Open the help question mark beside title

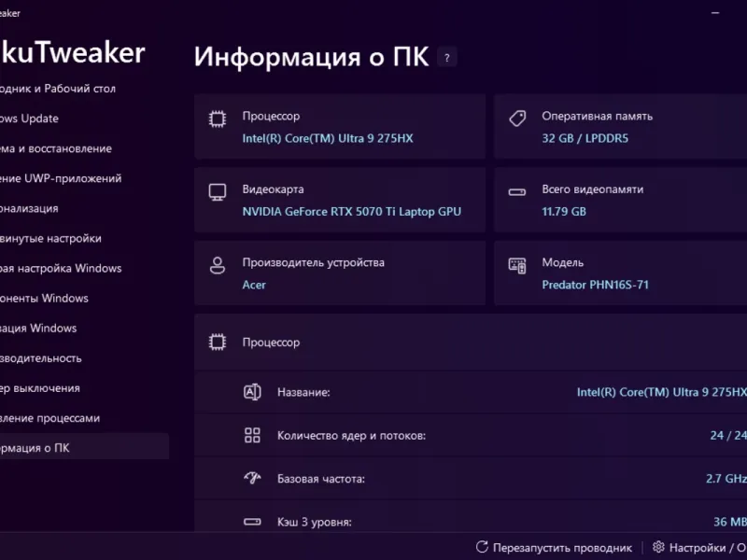(x=447, y=58)
